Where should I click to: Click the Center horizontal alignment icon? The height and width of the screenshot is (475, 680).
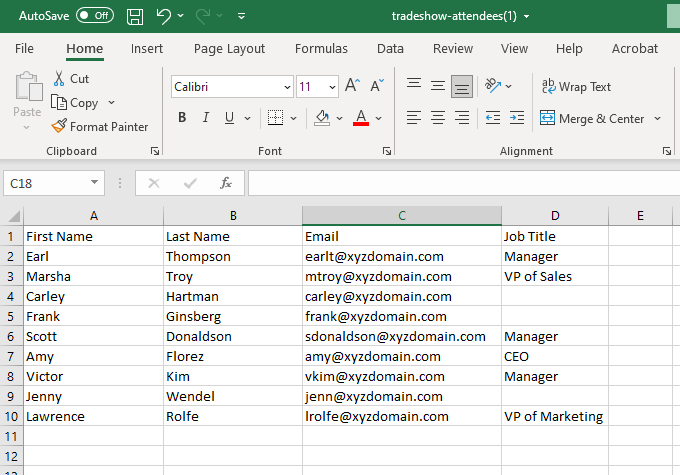(x=437, y=118)
